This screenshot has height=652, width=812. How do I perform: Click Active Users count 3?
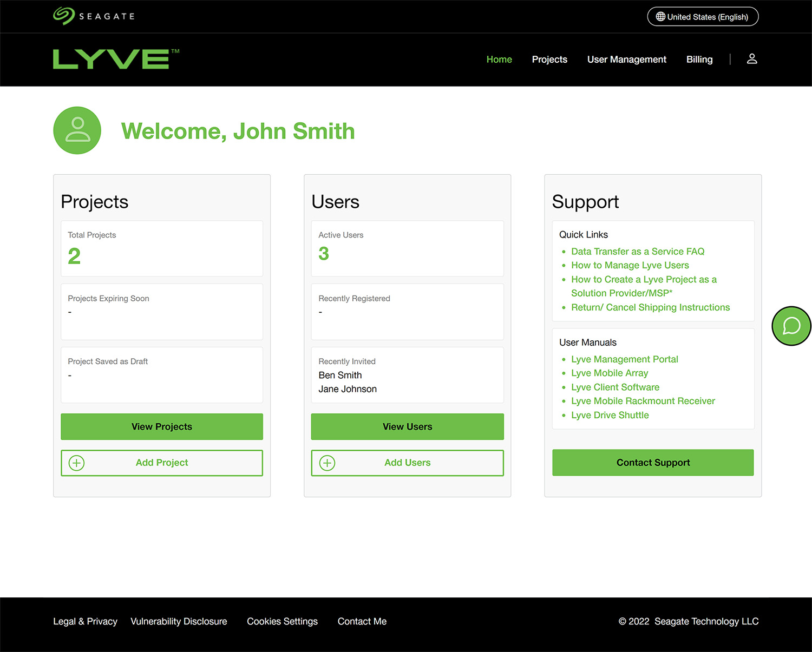(324, 254)
